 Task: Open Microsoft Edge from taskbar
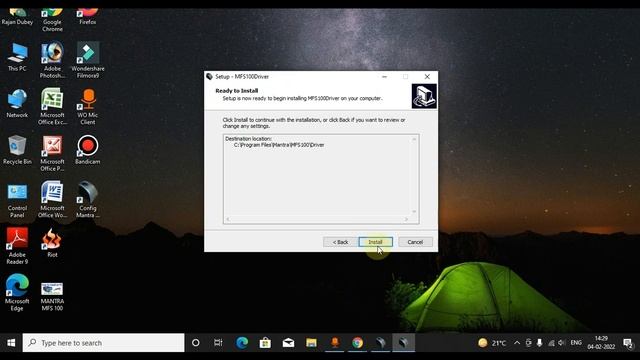[x=242, y=343]
